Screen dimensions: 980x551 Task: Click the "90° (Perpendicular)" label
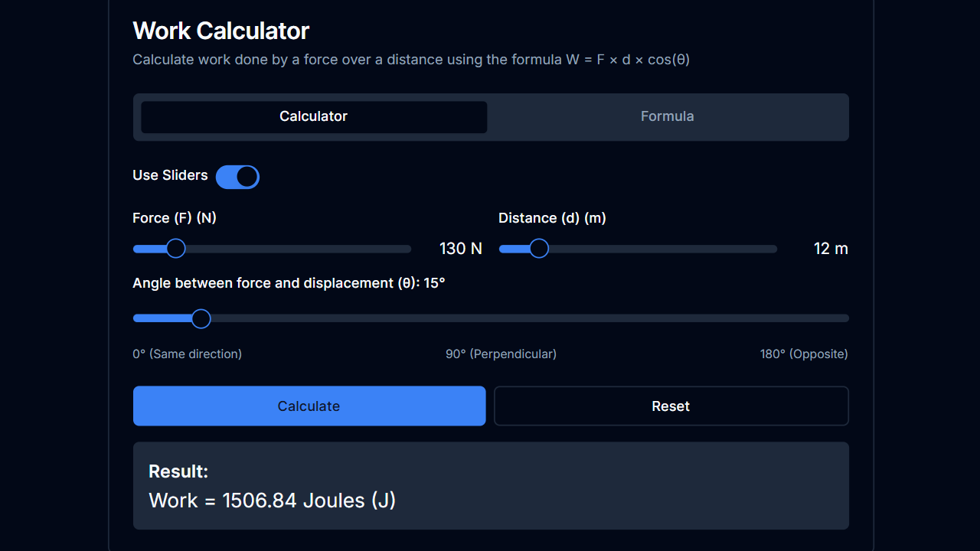pyautogui.click(x=501, y=354)
